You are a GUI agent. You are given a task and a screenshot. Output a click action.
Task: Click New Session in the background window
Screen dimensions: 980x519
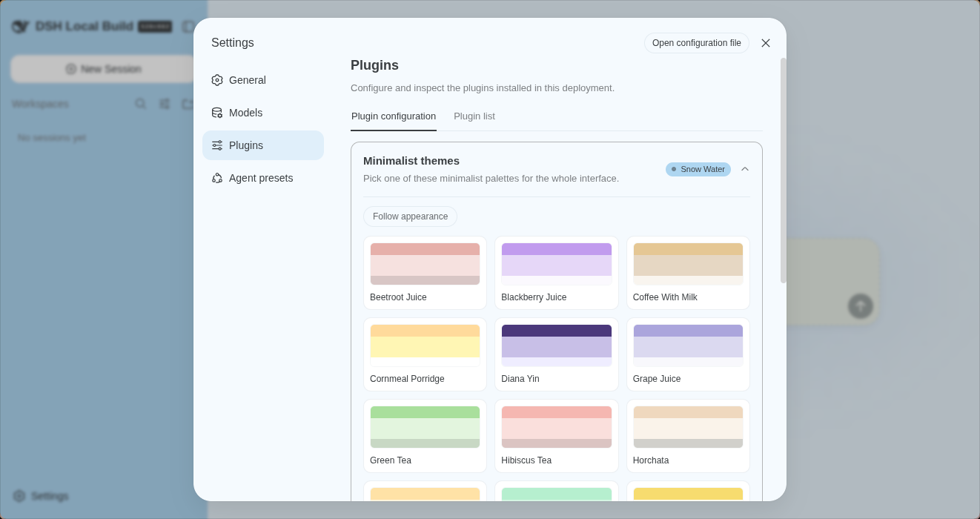(x=104, y=69)
